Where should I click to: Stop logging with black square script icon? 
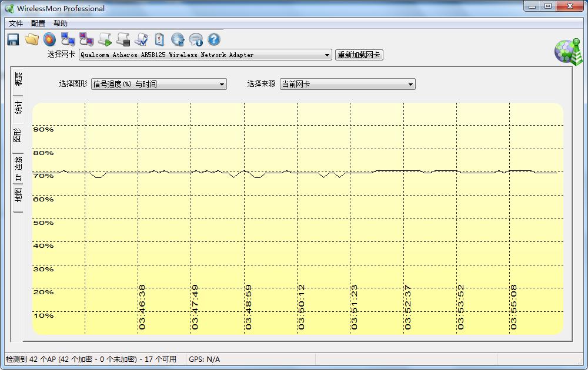(123, 39)
